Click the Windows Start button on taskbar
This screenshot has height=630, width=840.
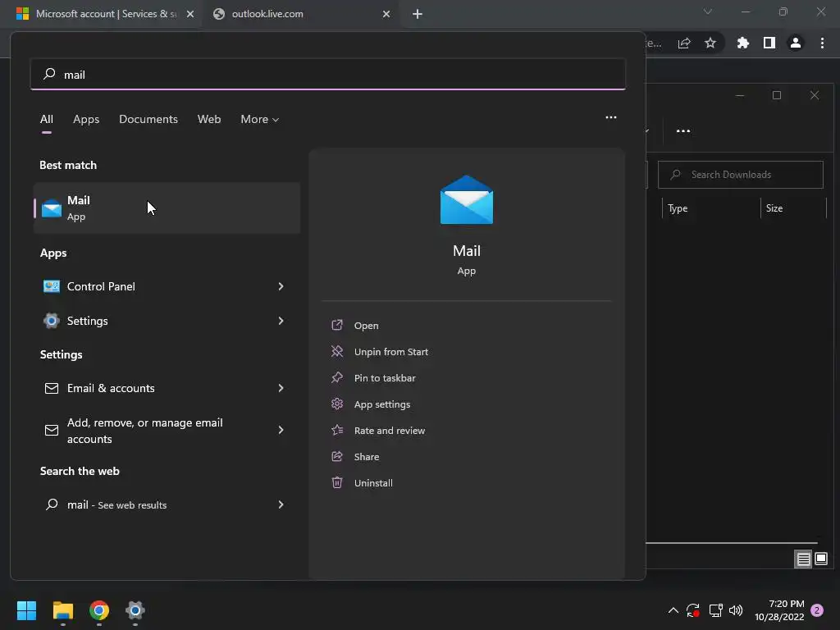(x=26, y=610)
